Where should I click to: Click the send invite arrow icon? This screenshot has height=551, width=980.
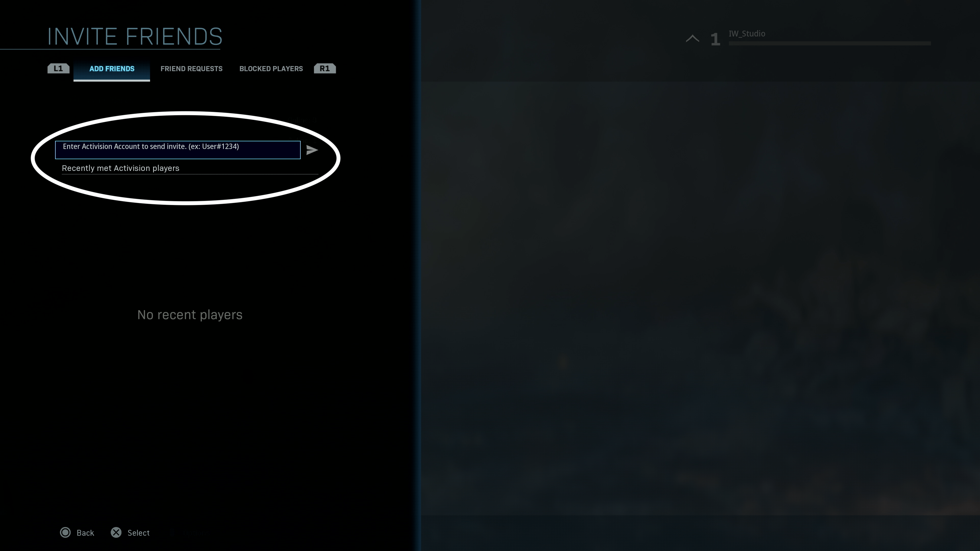tap(312, 149)
